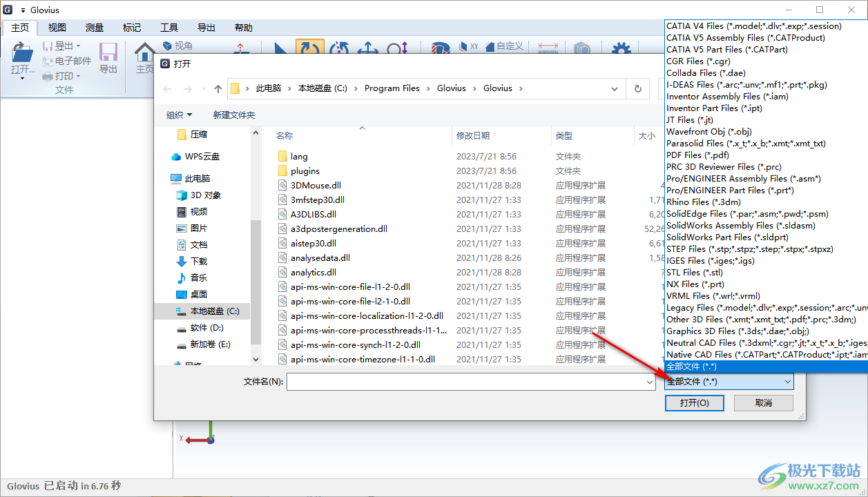
Task: Open the file type filter combo box
Action: (729, 382)
